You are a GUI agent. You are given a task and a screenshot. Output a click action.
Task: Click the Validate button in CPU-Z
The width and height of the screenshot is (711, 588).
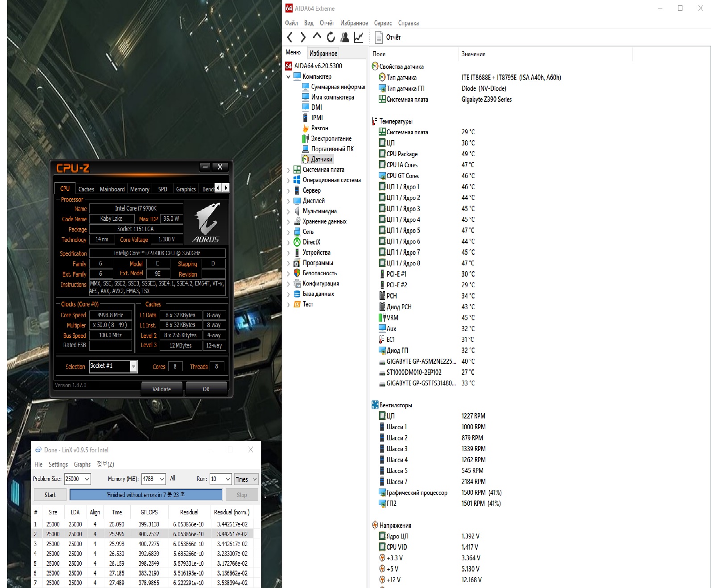161,389
